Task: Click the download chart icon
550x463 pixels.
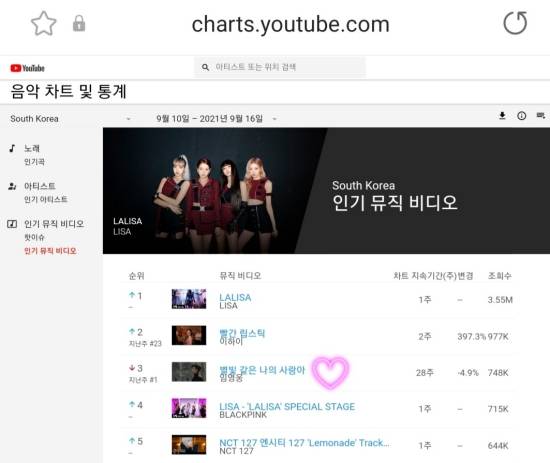Action: pyautogui.click(x=502, y=115)
